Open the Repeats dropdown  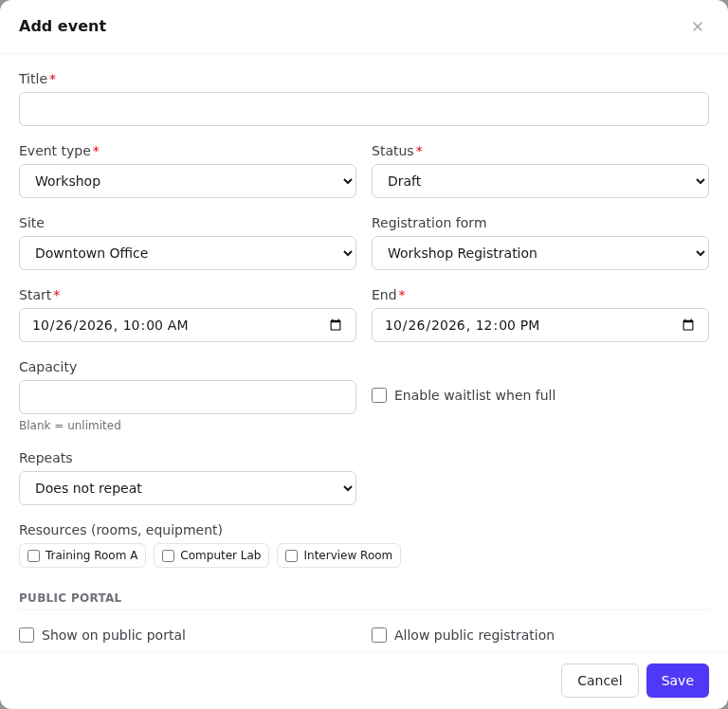[188, 488]
